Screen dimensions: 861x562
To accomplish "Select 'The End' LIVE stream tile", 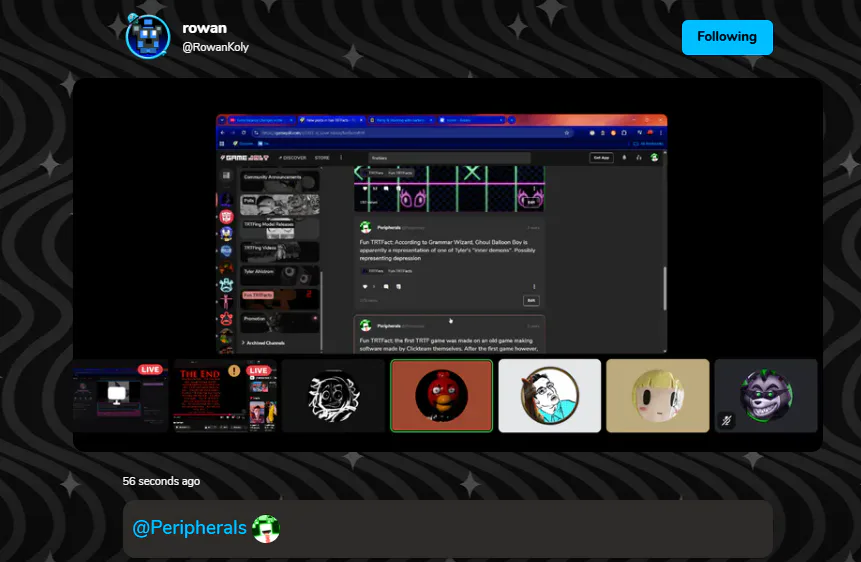I will [225, 396].
